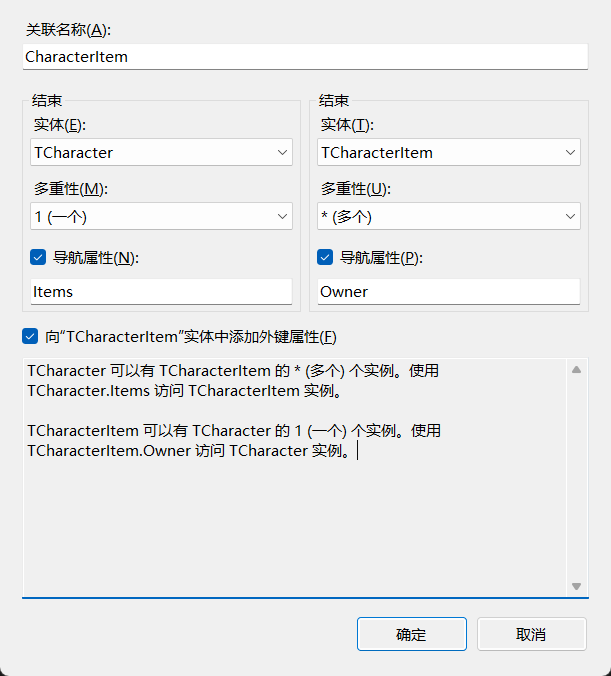
Task: Open the right 实体(T) dropdown showing TCharacterItem
Action: tap(448, 153)
